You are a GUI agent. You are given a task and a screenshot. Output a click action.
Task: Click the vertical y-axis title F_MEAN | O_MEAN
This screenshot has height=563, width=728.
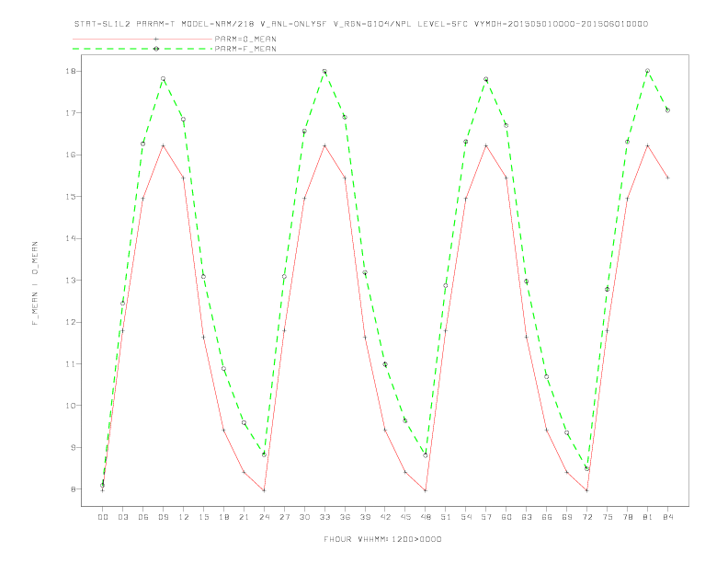click(x=35, y=283)
